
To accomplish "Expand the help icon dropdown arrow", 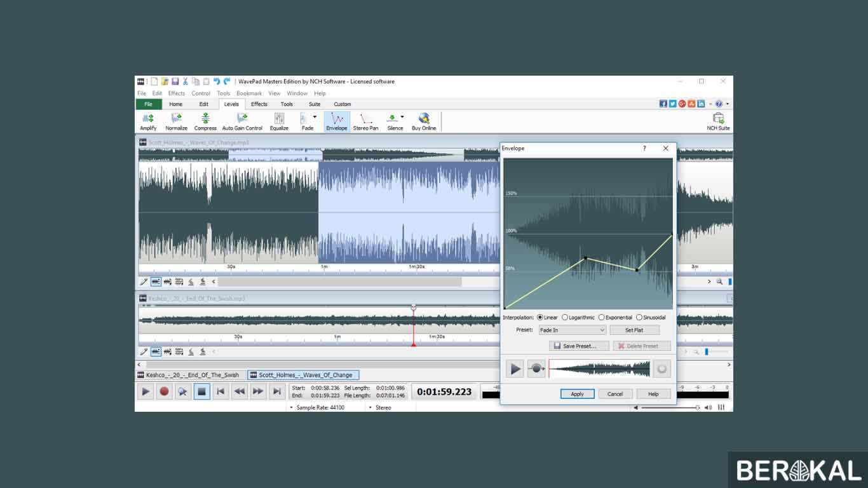I will coord(728,104).
